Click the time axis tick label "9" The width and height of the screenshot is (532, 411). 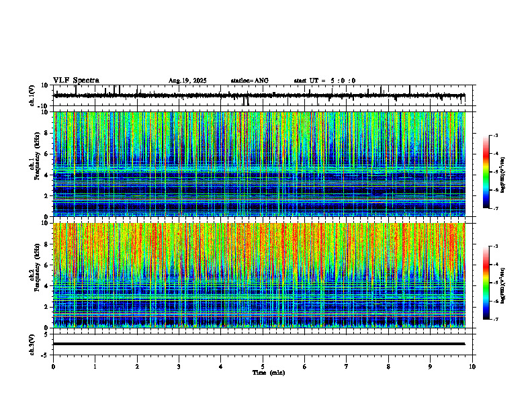click(430, 367)
